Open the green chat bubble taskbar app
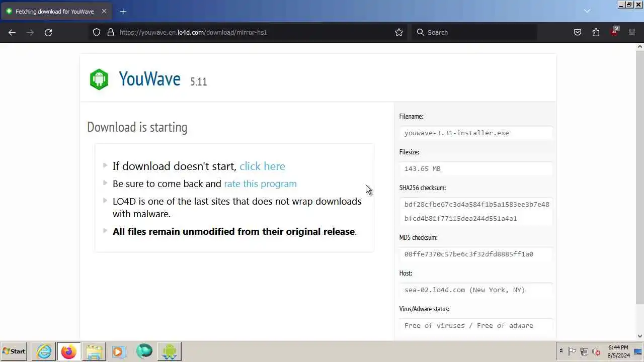The width and height of the screenshot is (644, 362). pyautogui.click(x=144, y=351)
